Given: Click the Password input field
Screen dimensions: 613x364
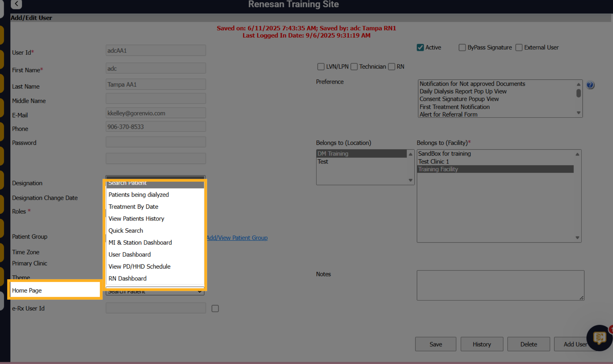Looking at the screenshot, I should click(x=156, y=142).
